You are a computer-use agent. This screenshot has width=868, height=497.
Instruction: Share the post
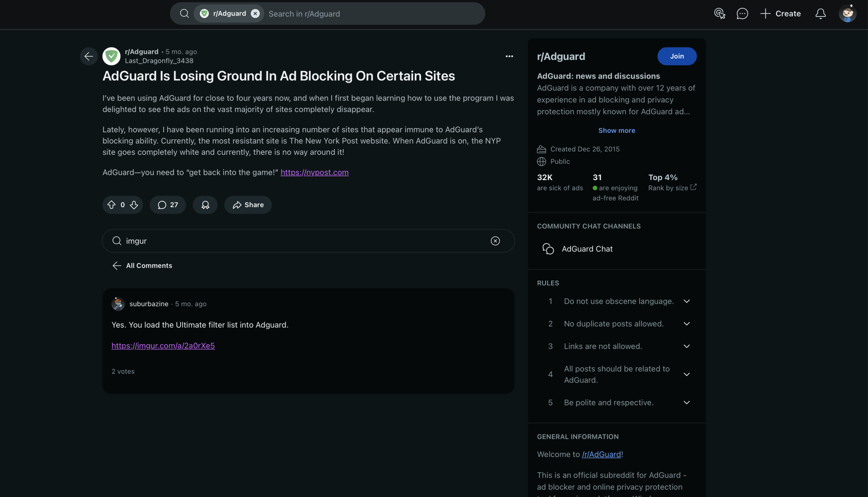[248, 205]
